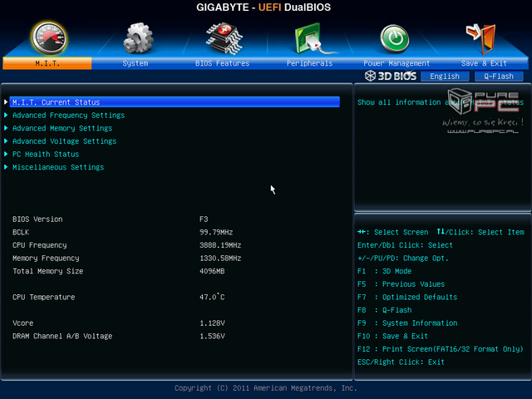Click the System gears icon
This screenshot has height=399, width=532.
click(x=138, y=38)
